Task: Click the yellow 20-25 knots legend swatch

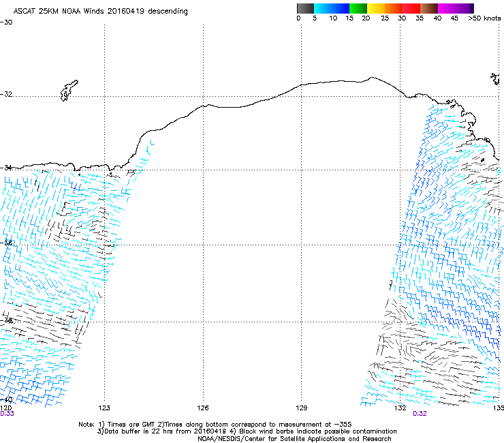Action: [376, 8]
